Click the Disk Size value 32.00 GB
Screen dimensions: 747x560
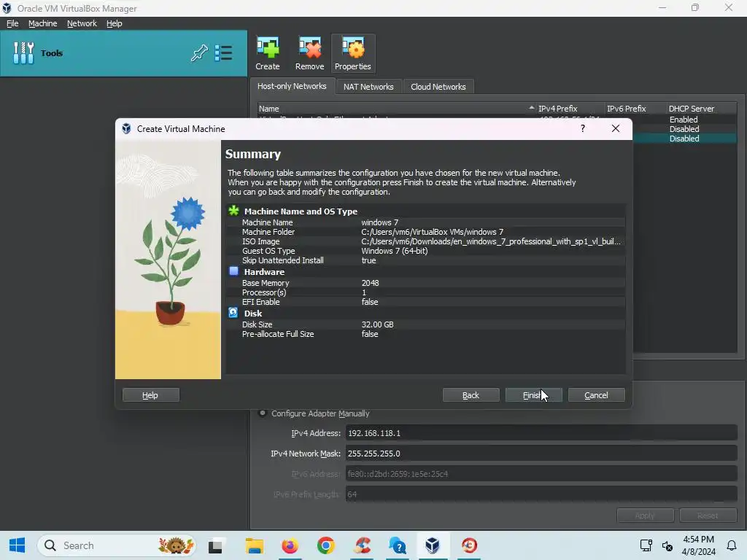point(377,324)
